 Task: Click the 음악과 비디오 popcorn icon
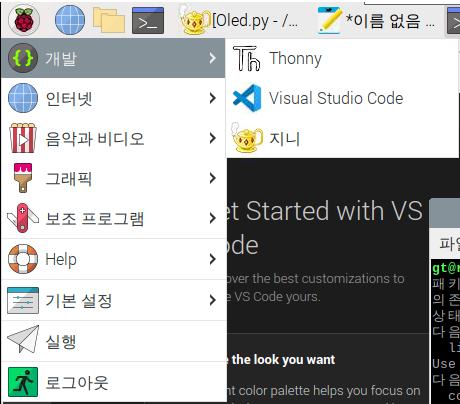click(23, 138)
